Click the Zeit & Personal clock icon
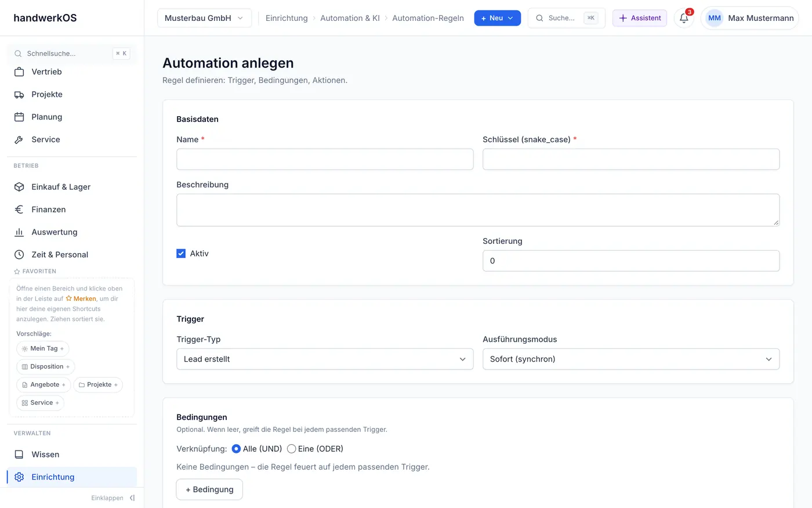This screenshot has width=812, height=508. (19, 255)
